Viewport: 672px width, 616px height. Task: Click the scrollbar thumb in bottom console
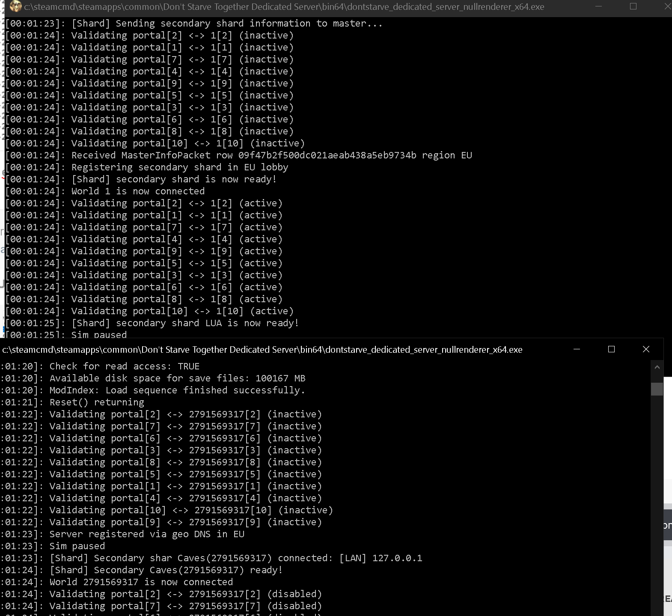(657, 389)
